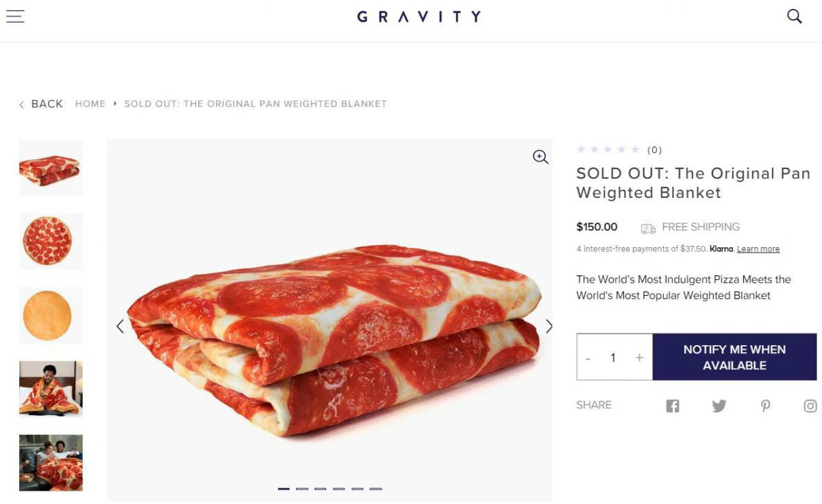Share the product on Twitter
822x504 pixels.
[719, 405]
